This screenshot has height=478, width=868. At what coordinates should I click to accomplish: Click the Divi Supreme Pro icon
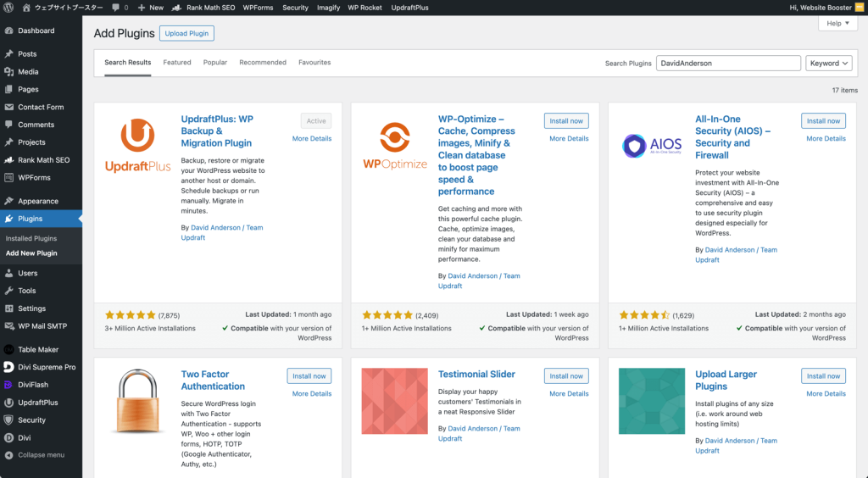[x=8, y=367]
